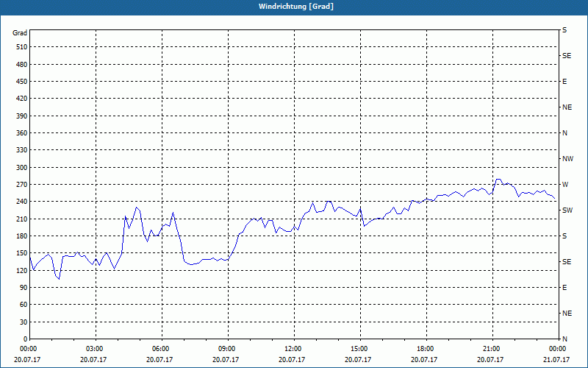Click the "00:00" label above 21.07.17
Screen dimensions: 588x368
(x=558, y=349)
